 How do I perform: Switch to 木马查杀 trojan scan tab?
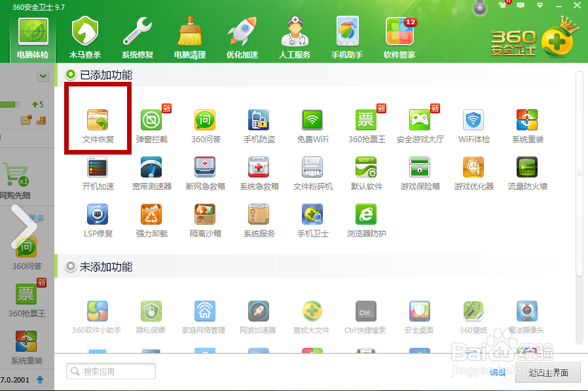click(85, 38)
